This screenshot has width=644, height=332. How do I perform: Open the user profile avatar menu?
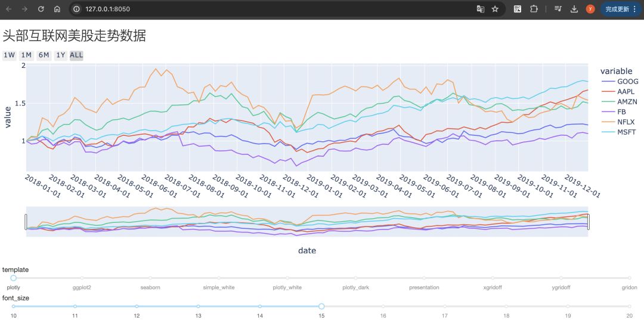590,9
